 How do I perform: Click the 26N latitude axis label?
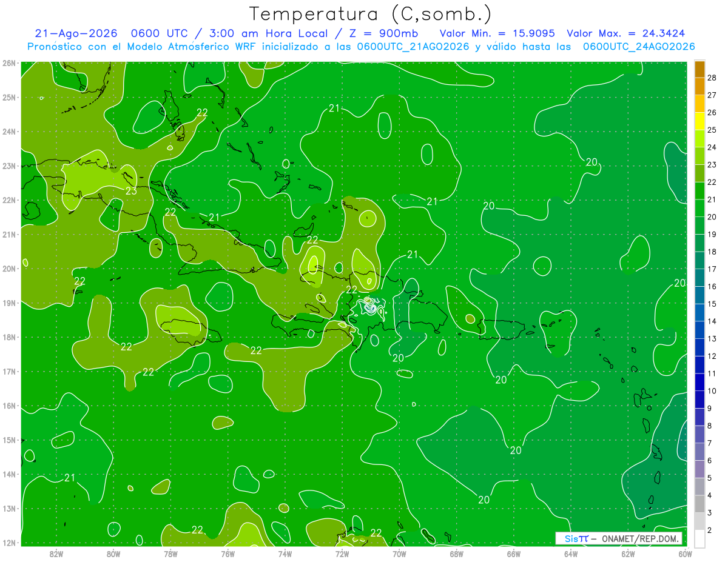(x=8, y=63)
